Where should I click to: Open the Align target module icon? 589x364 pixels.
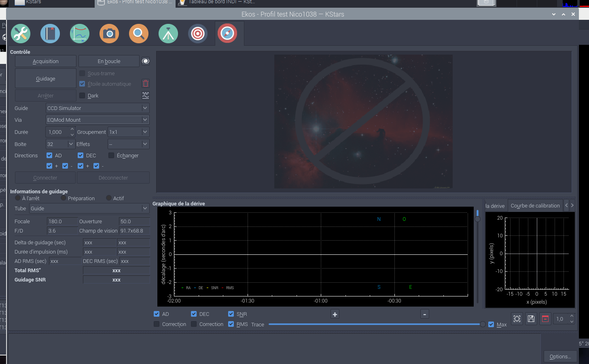(x=198, y=34)
